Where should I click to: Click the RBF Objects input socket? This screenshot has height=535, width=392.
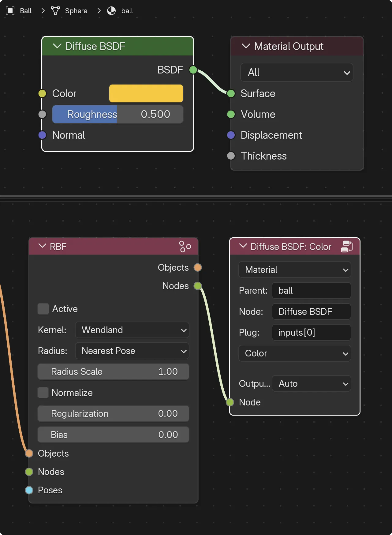click(29, 453)
